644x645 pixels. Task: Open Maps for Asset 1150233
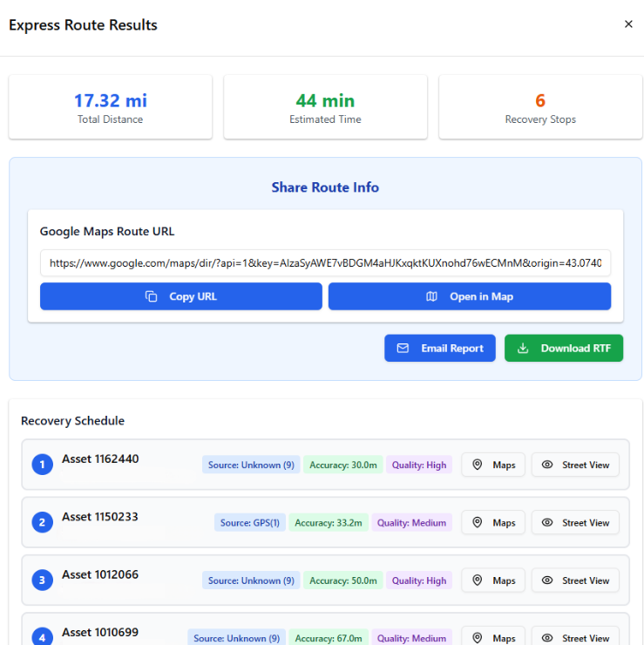pos(493,523)
